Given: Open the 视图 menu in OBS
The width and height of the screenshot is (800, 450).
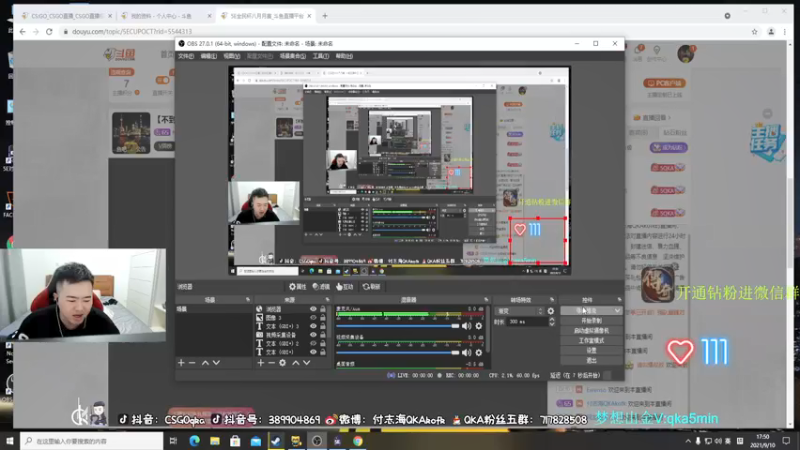Looking at the screenshot, I should pos(231,56).
